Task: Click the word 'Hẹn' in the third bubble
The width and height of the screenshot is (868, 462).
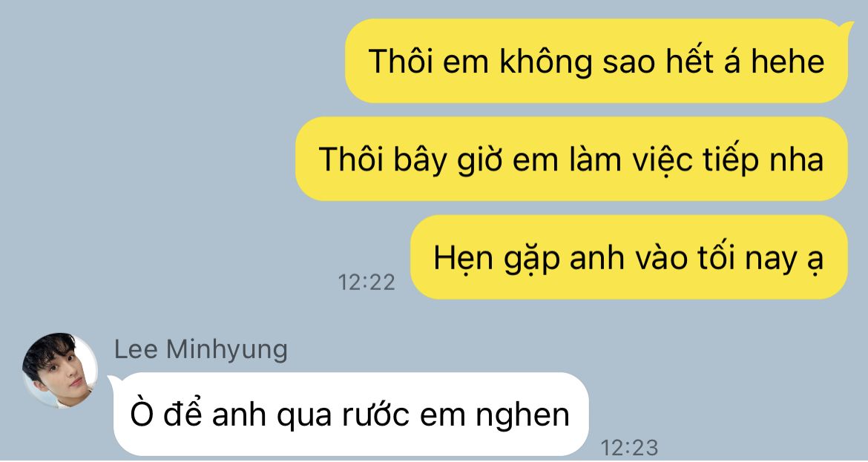Action: click(464, 258)
